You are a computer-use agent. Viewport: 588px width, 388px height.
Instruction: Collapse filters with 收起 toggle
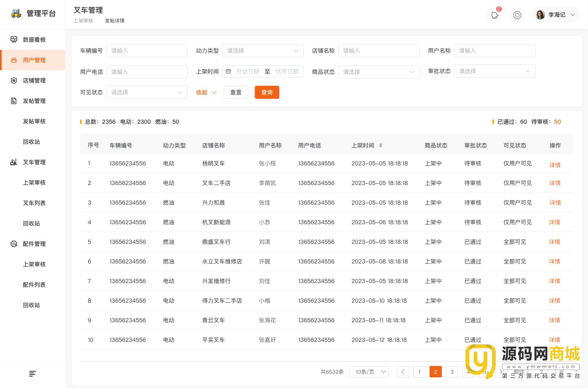pyautogui.click(x=206, y=92)
